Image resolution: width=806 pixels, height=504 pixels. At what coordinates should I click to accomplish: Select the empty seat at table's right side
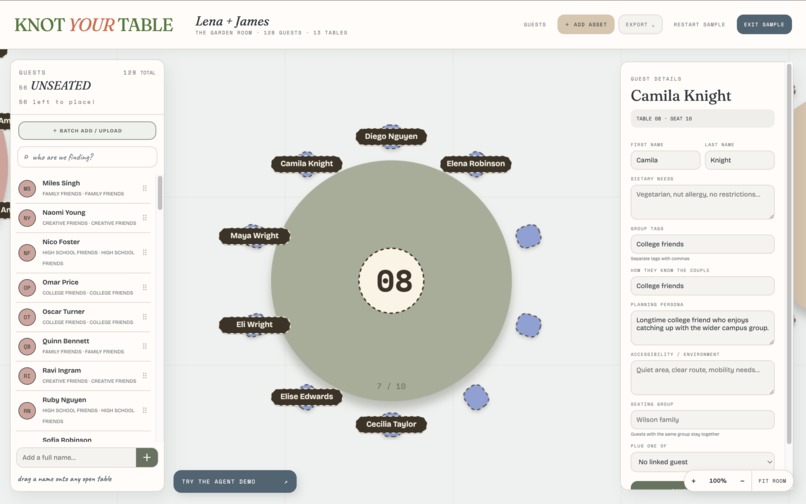click(x=528, y=325)
